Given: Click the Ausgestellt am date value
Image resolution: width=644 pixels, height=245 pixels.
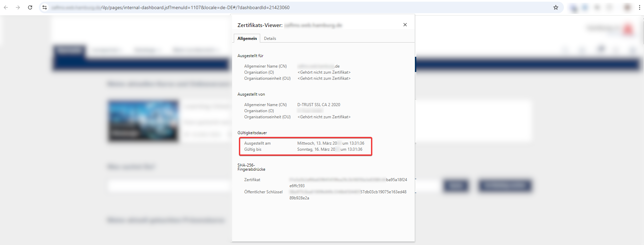Looking at the screenshot, I should [x=330, y=143].
